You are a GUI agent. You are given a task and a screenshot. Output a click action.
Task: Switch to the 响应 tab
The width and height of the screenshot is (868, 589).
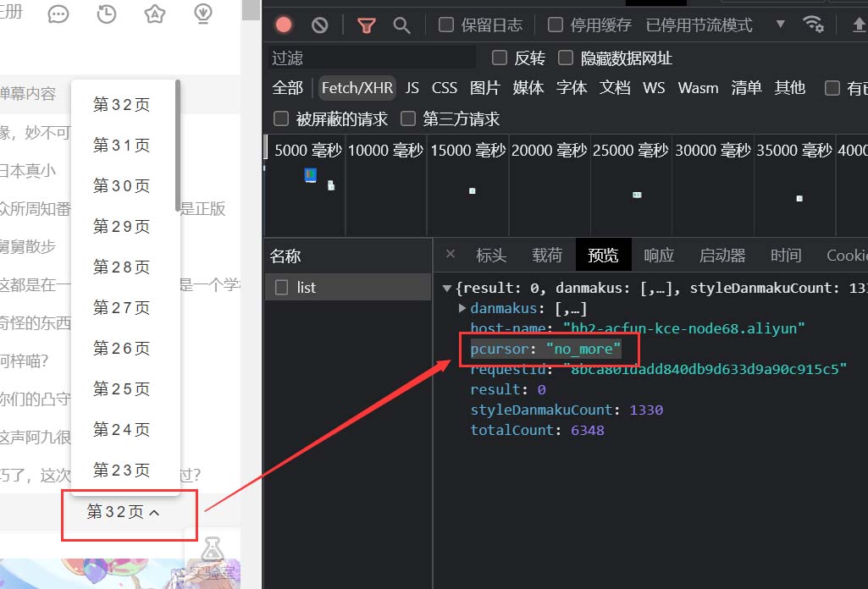(659, 255)
